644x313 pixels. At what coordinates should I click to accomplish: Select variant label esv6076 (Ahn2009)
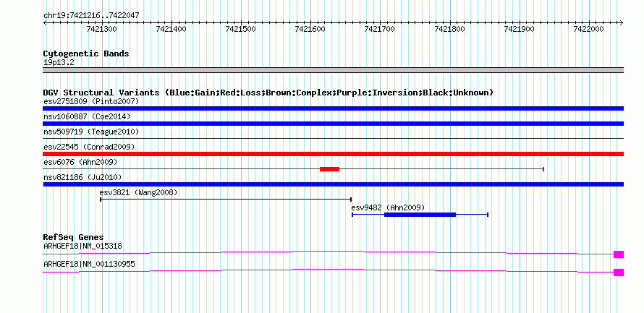tap(80, 162)
